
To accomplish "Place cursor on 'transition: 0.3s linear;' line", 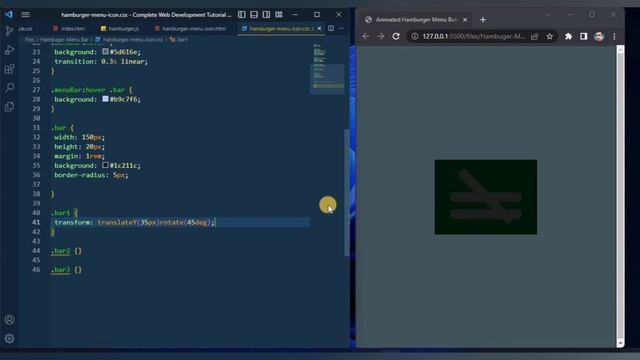I will [101, 62].
